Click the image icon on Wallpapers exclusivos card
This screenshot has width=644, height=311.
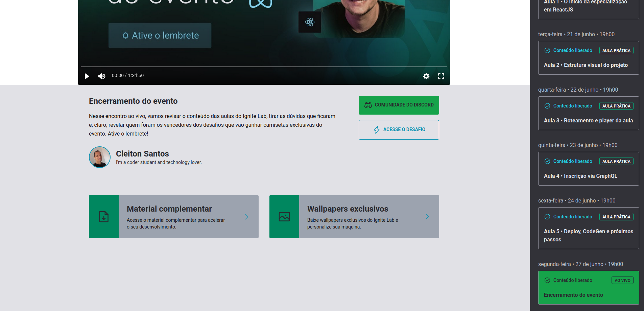284,217
